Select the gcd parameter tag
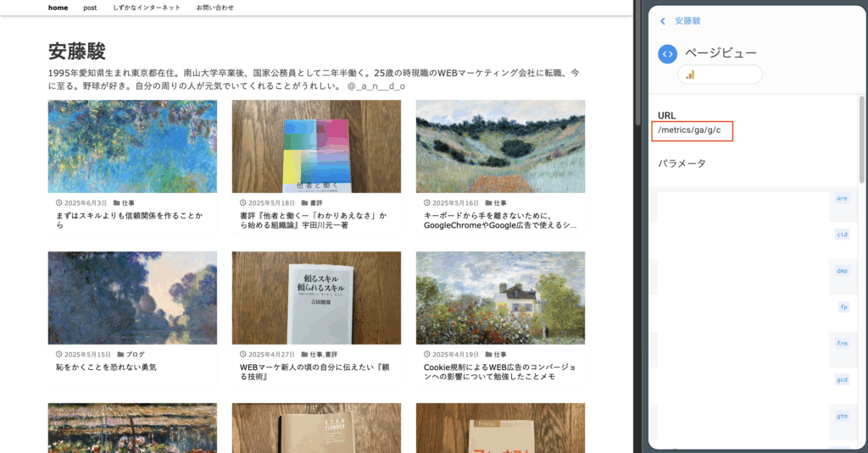Screen dimensions: 868x453 (x=842, y=379)
